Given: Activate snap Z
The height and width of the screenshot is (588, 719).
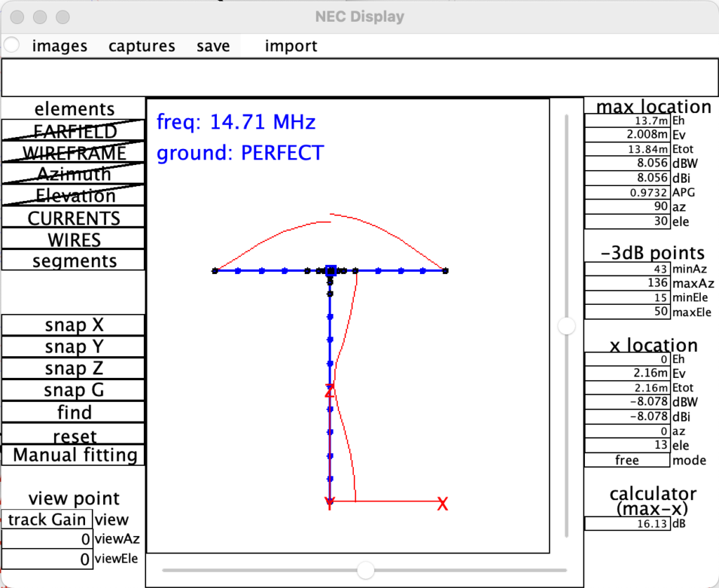Looking at the screenshot, I should [x=73, y=367].
